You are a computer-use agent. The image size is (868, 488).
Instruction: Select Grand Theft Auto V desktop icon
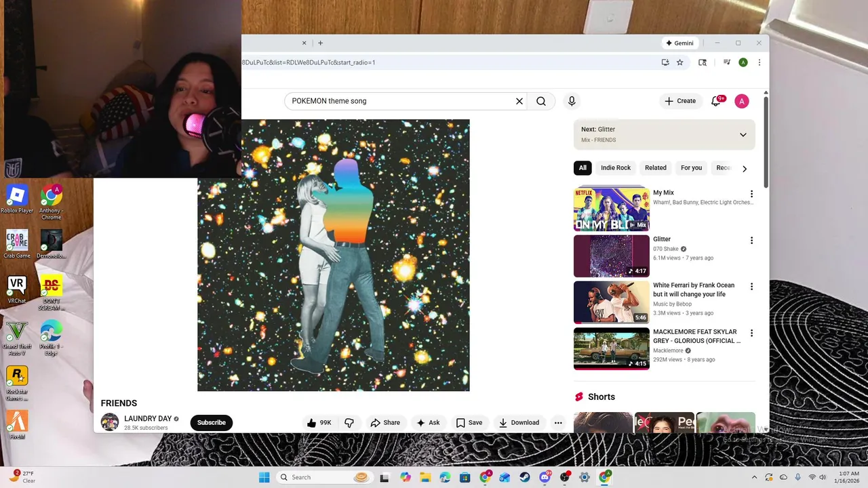[17, 338]
